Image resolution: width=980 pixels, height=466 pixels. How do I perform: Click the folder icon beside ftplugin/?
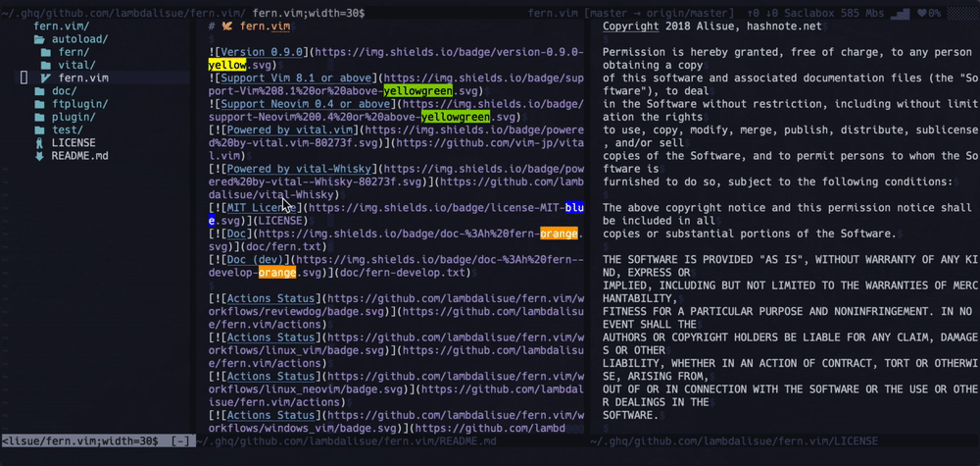[x=39, y=104]
